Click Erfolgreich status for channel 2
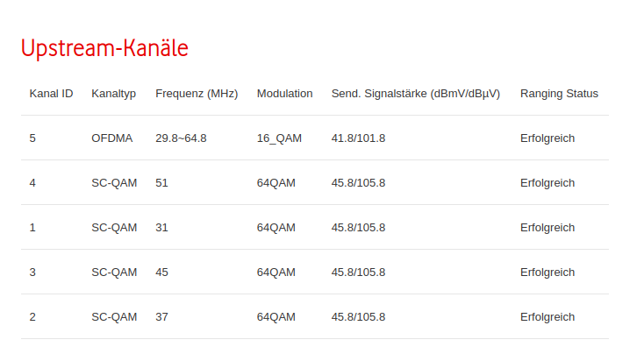This screenshot has height=361, width=644. tap(547, 317)
